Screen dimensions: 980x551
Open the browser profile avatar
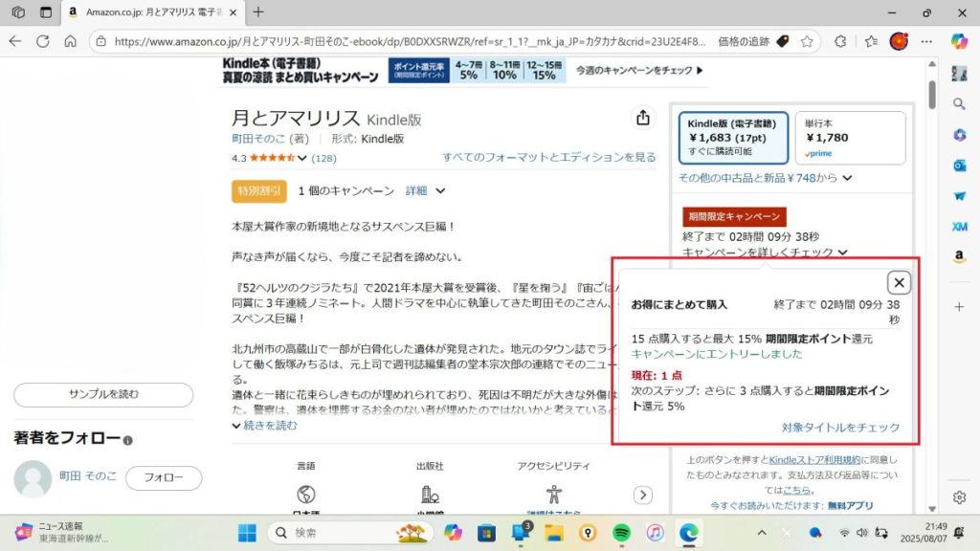tap(899, 41)
